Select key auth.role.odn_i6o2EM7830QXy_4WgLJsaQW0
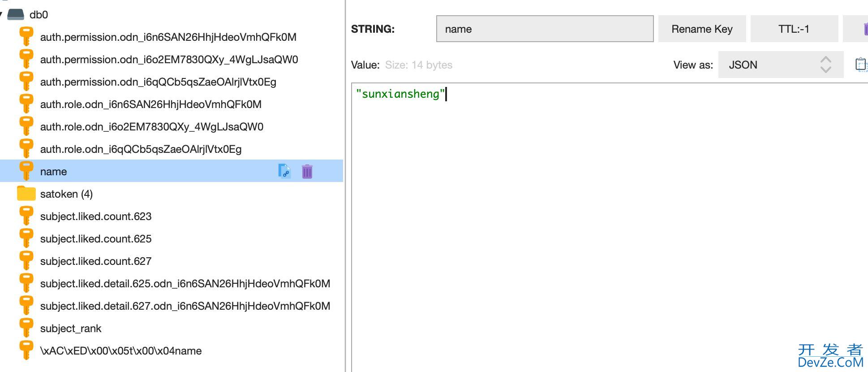 (x=152, y=127)
